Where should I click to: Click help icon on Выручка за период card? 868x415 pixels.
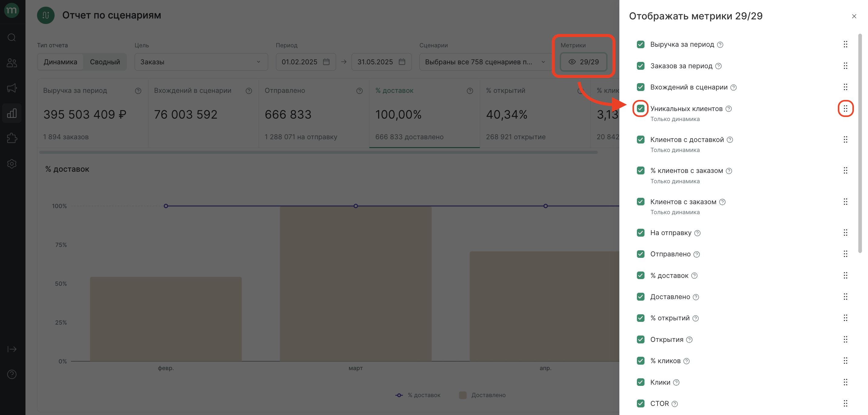(x=138, y=91)
